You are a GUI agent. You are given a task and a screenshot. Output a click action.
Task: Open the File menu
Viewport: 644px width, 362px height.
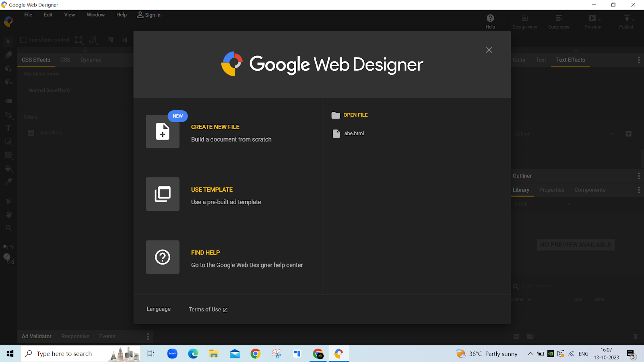28,15
